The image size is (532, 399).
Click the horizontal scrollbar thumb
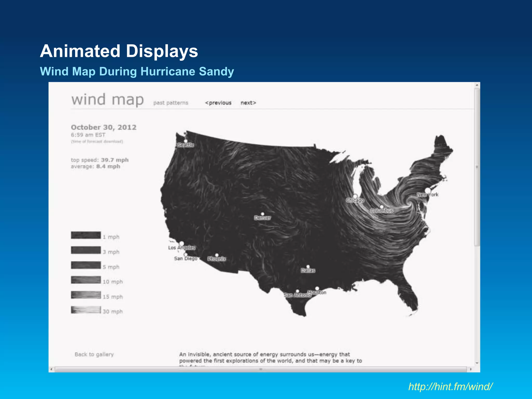[x=261, y=369]
